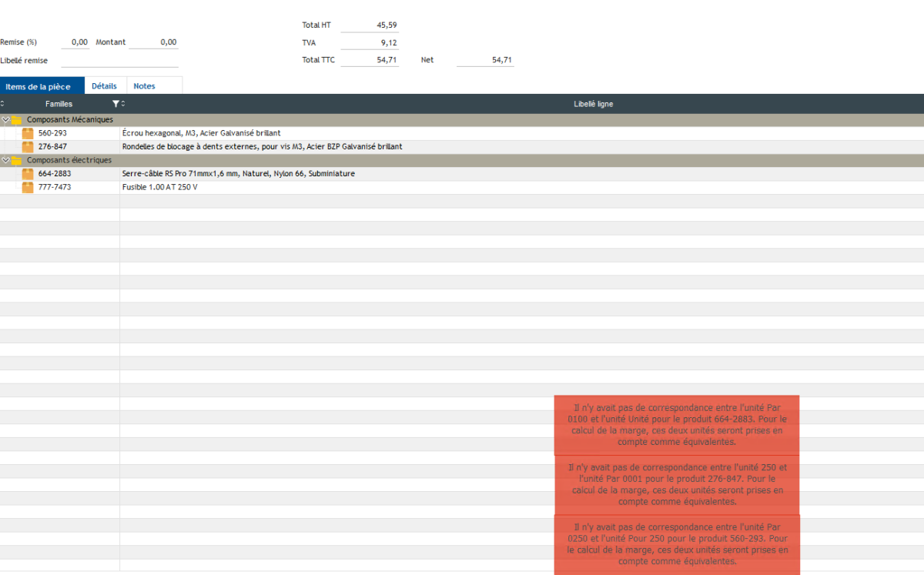924x575 pixels.
Task: Open the Notes tab
Action: [144, 86]
